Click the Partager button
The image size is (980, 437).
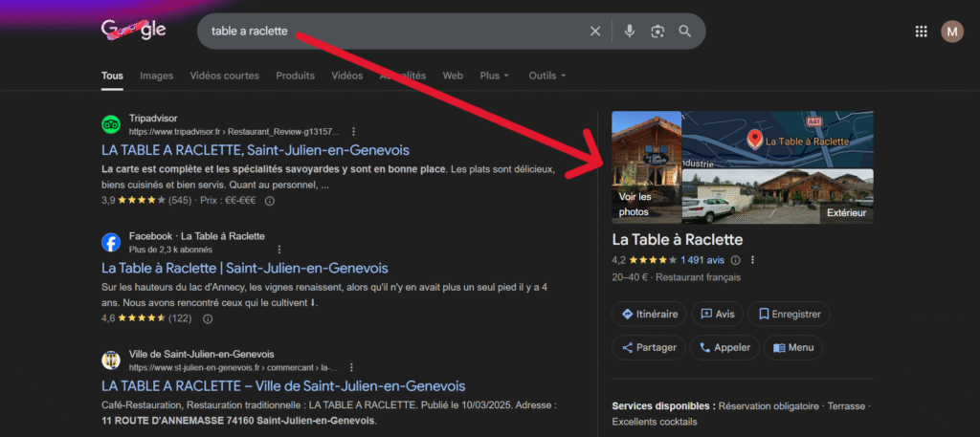click(x=649, y=348)
